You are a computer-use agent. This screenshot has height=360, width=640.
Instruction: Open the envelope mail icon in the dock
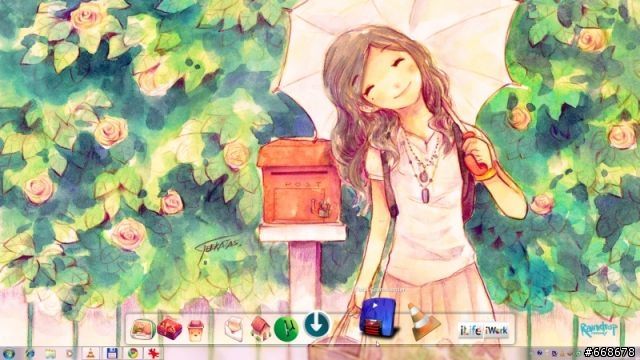point(233,329)
